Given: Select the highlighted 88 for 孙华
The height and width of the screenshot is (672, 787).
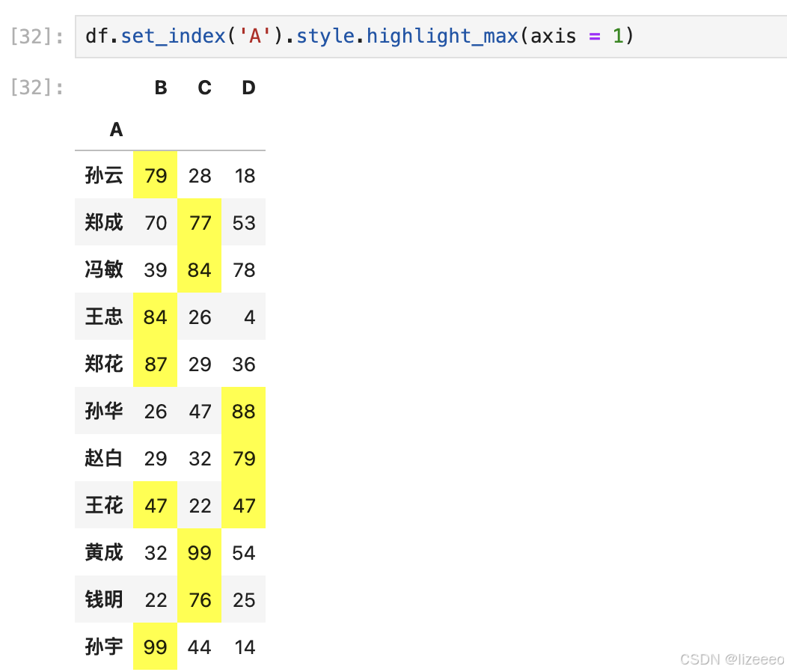Looking at the screenshot, I should tap(243, 411).
